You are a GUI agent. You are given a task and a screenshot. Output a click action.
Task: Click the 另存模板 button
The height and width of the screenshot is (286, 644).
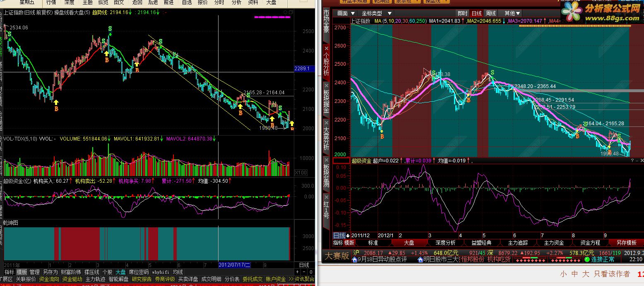point(626,243)
